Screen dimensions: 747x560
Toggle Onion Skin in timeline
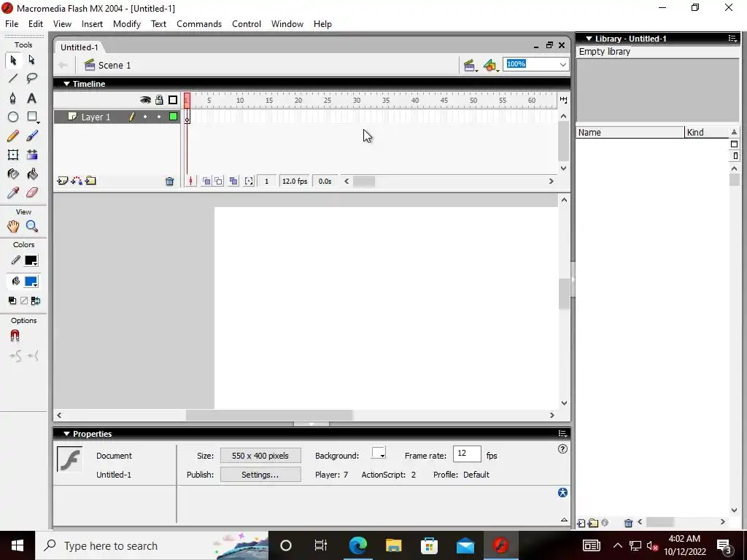pos(206,181)
